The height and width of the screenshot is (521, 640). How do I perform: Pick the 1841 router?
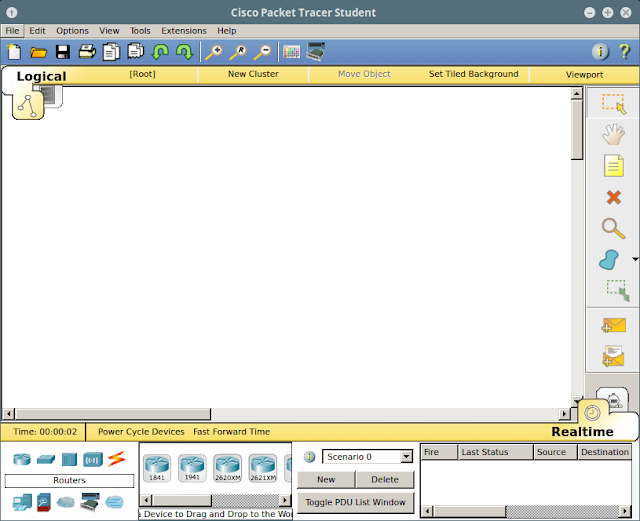(157, 468)
